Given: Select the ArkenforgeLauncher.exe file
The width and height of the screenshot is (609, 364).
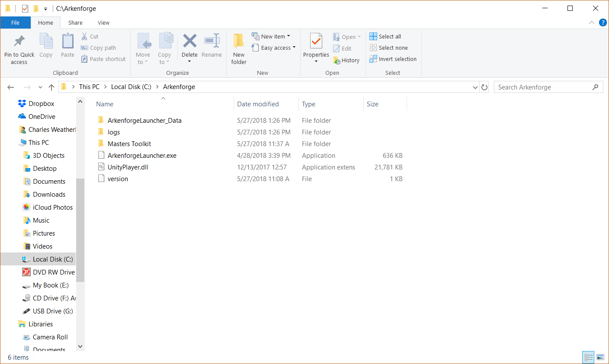Looking at the screenshot, I should (142, 156).
